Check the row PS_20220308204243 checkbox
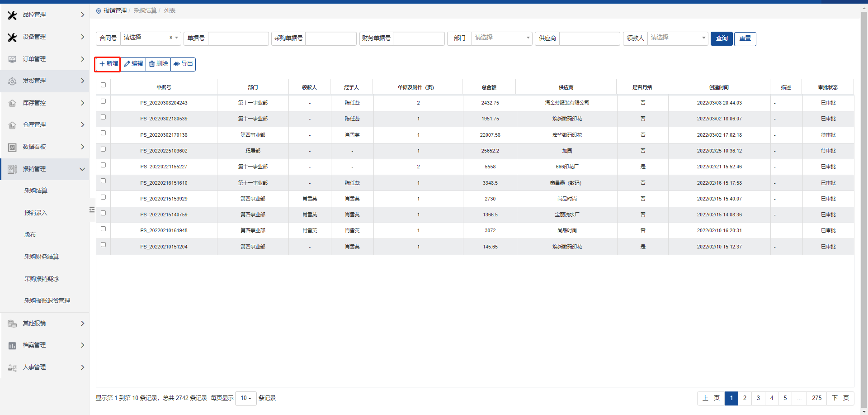This screenshot has height=415, width=868. 103,101
